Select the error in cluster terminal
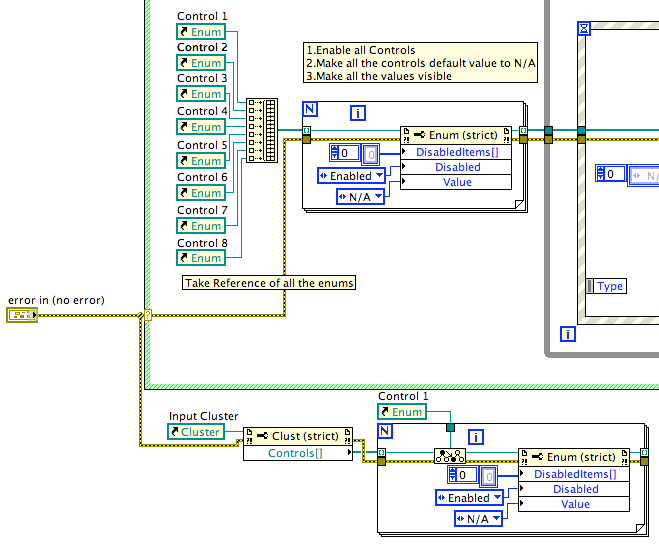Image resolution: width=659 pixels, height=552 pixels. click(x=22, y=315)
